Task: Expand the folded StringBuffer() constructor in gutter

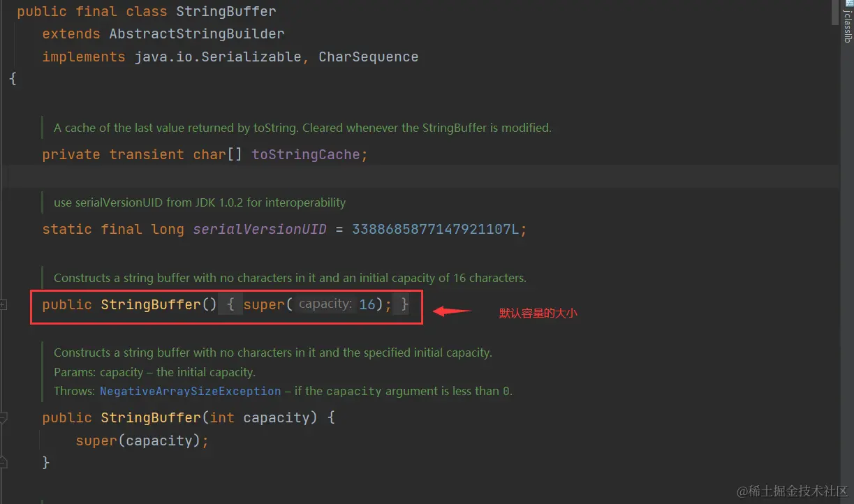Action: tap(3, 305)
